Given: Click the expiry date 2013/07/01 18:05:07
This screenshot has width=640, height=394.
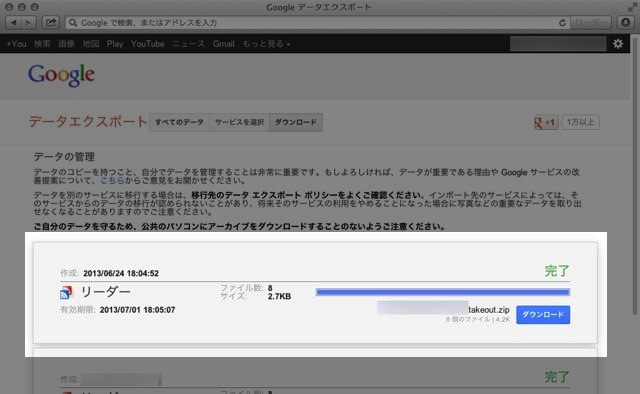Looking at the screenshot, I should click(138, 310).
